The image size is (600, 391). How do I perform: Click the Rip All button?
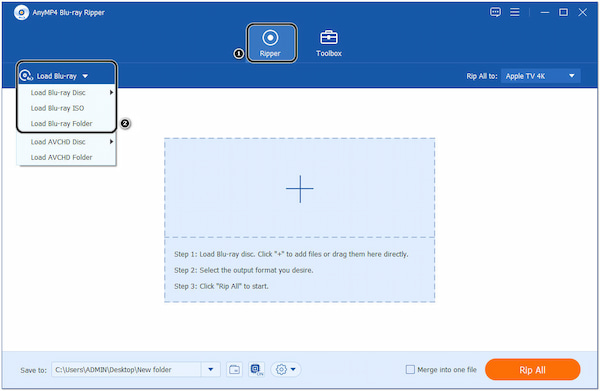pyautogui.click(x=532, y=370)
